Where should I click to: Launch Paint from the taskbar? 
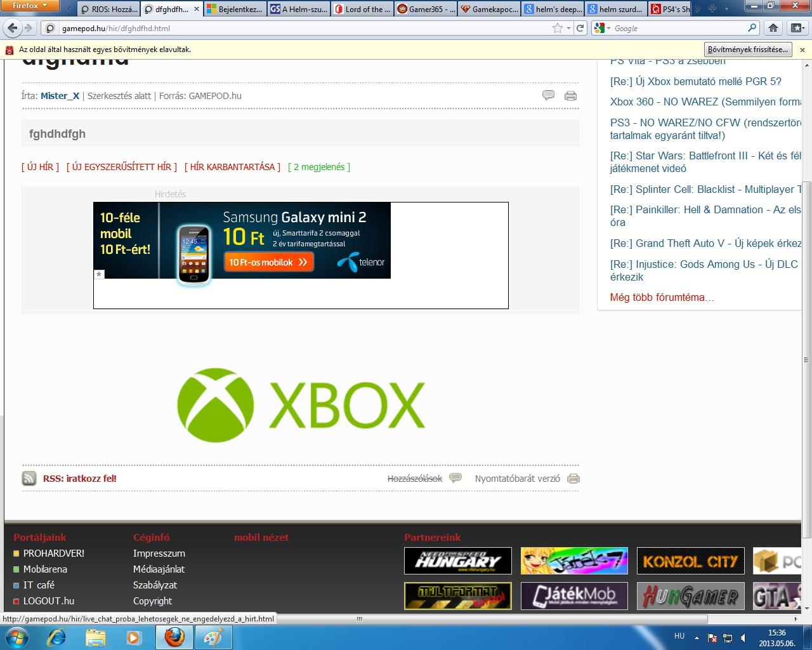pyautogui.click(x=213, y=636)
